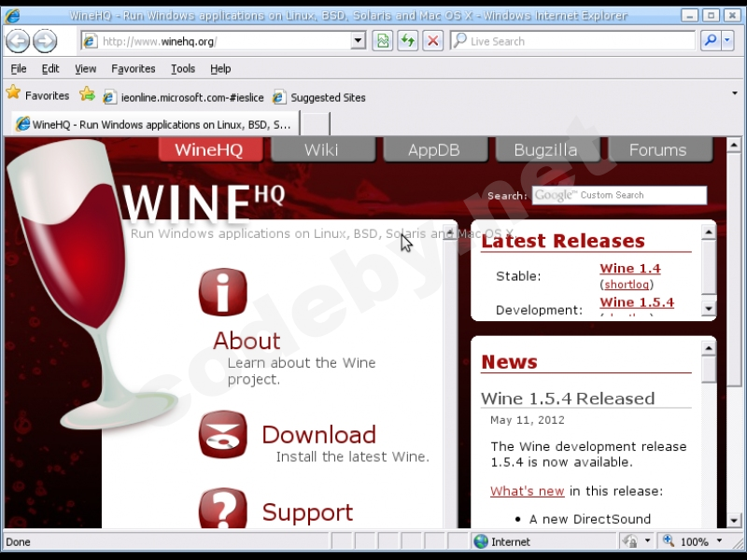Image resolution: width=747 pixels, height=560 pixels.
Task: Open the Support question mark icon
Action: [x=223, y=508]
